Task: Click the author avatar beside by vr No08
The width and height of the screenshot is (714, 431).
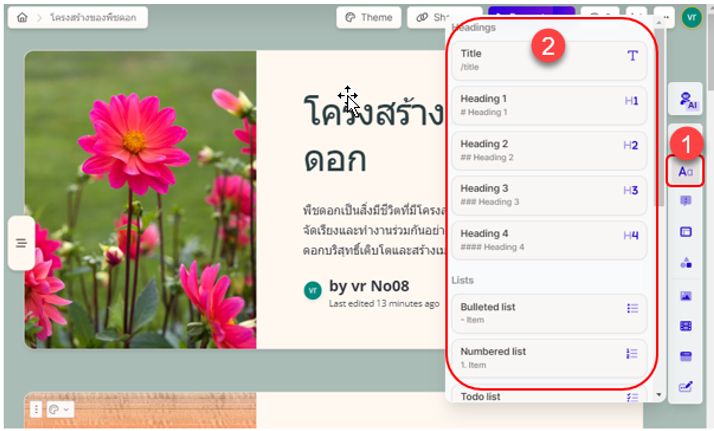Action: click(312, 290)
